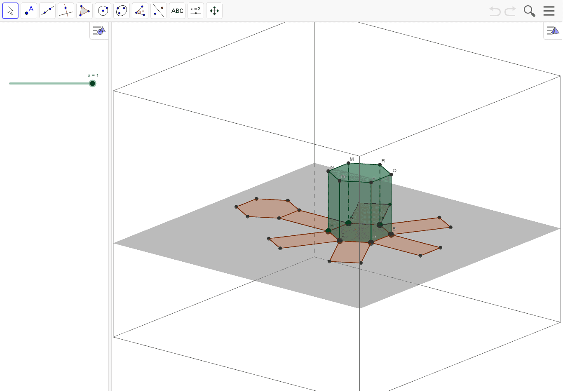Open the main hamburger menu
Image resolution: width=563 pixels, height=392 pixels.
549,11
